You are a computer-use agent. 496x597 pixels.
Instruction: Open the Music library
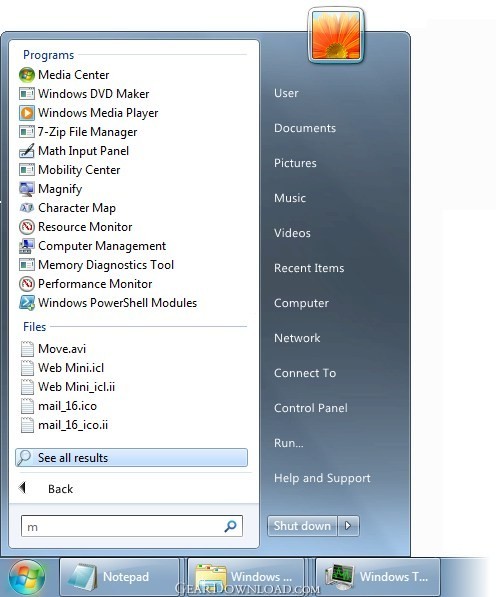tap(290, 198)
